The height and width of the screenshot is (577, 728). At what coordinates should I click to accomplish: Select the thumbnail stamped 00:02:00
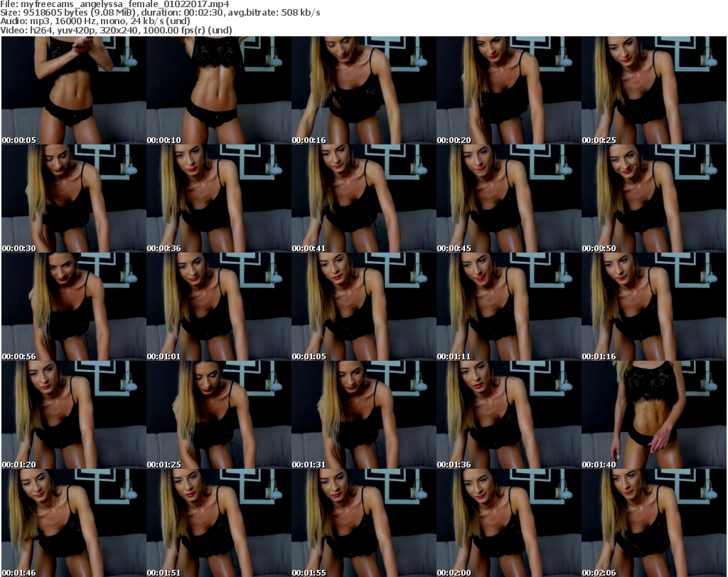[508, 523]
